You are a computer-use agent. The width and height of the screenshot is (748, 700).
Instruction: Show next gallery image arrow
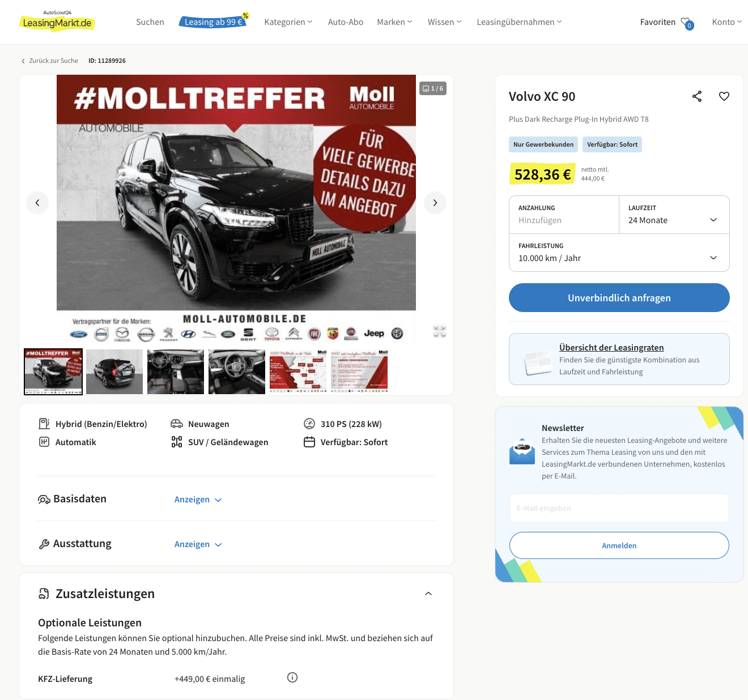(435, 203)
